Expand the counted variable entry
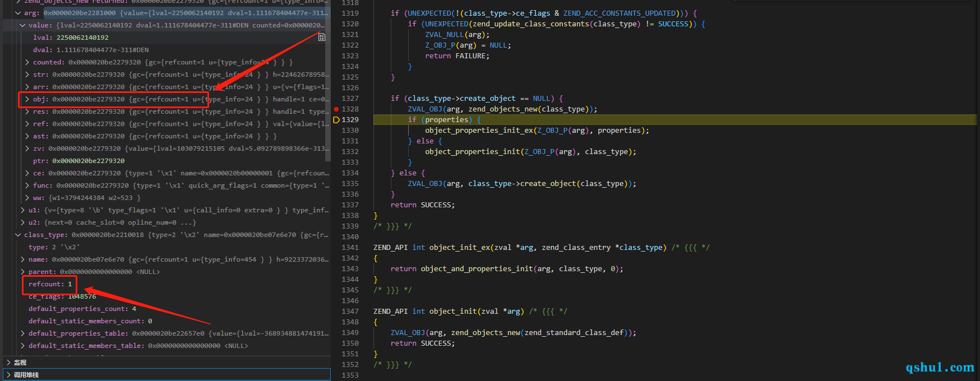The image size is (980, 381). click(27, 62)
